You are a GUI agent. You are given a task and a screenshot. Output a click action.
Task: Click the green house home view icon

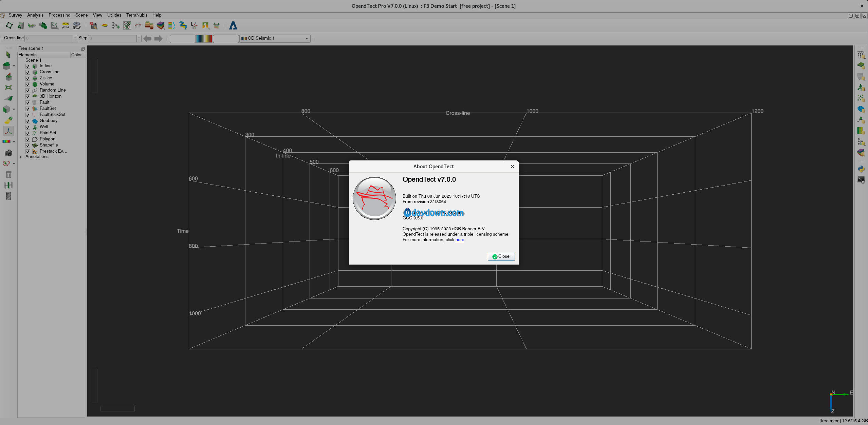[7, 65]
